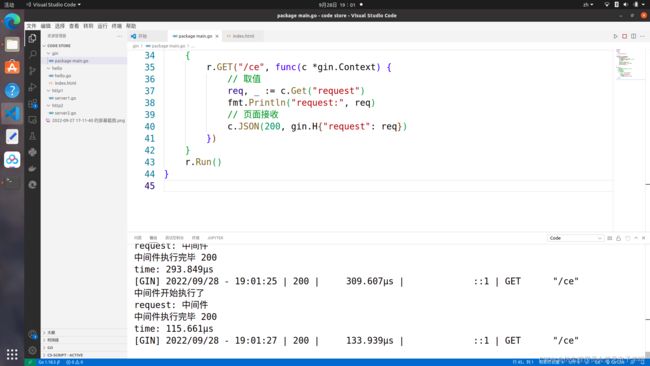This screenshot has width=650, height=366.
Task: Lock the output panel scrolling
Action: coord(618,238)
